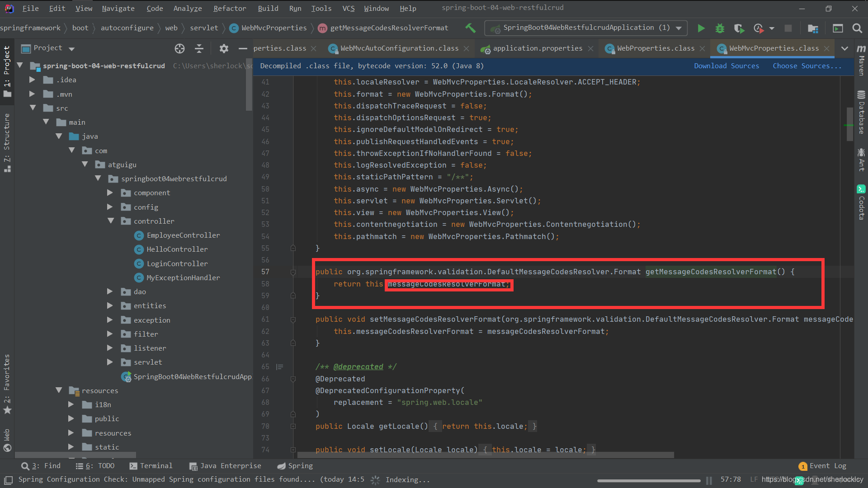Viewport: 868px width, 488px height.
Task: Fold the @Deprecated annotation block at line 66
Action: tap(293, 379)
